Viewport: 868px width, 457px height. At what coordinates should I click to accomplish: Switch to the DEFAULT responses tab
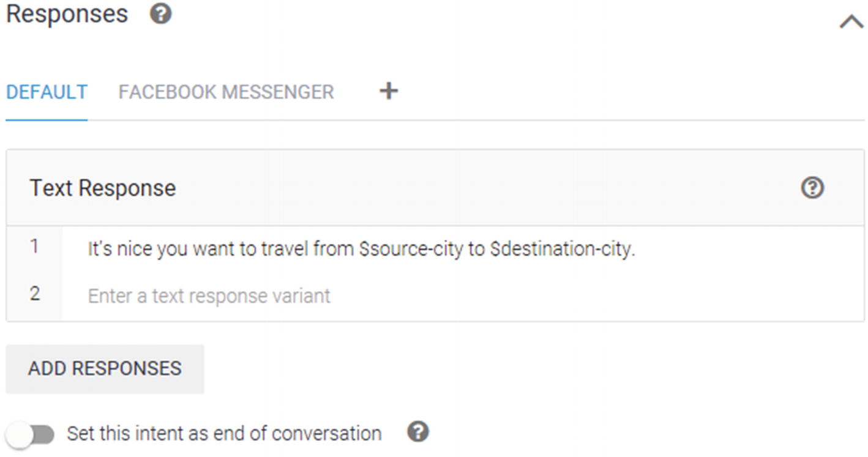(x=47, y=92)
